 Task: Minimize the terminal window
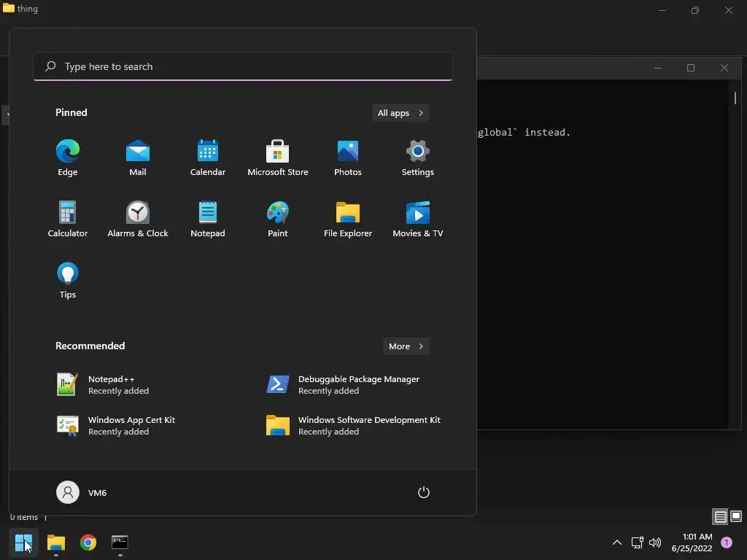click(658, 68)
